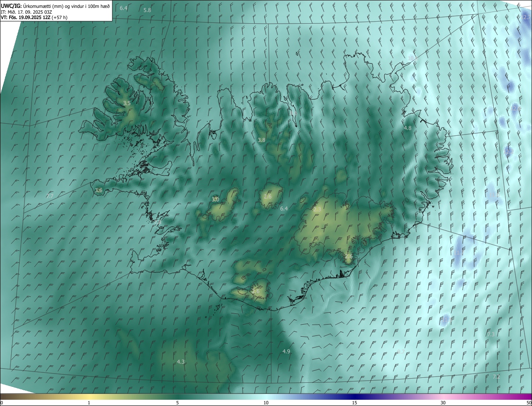The image size is (532, 406).
Task: Select the 30 mm tick on the color scale
Action: (x=443, y=403)
